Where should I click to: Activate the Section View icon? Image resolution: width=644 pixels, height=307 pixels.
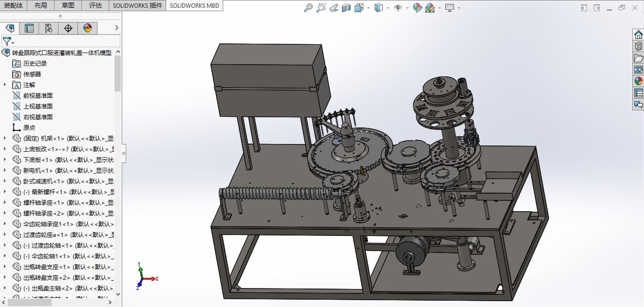346,8
